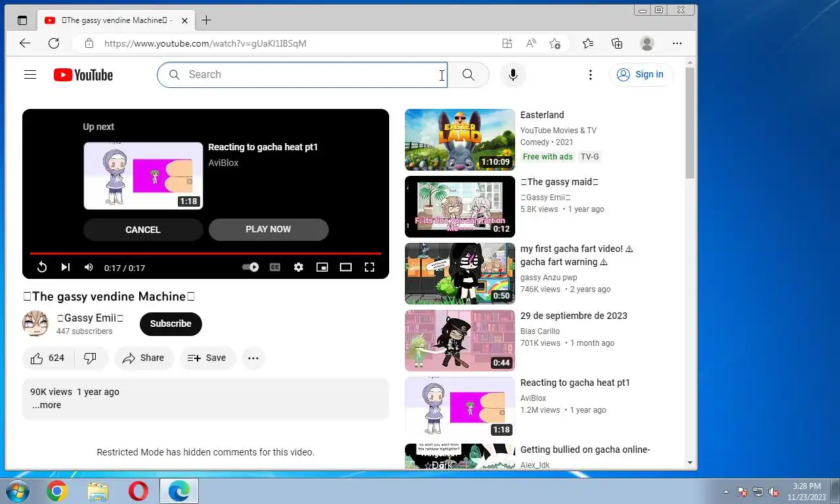Go to YouTube home via logo

pyautogui.click(x=83, y=75)
